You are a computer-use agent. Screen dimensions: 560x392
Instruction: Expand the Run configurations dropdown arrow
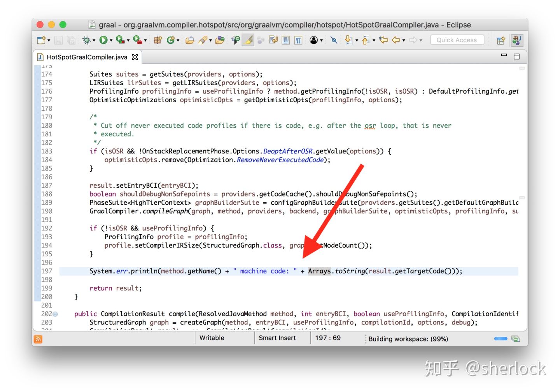[x=111, y=40]
